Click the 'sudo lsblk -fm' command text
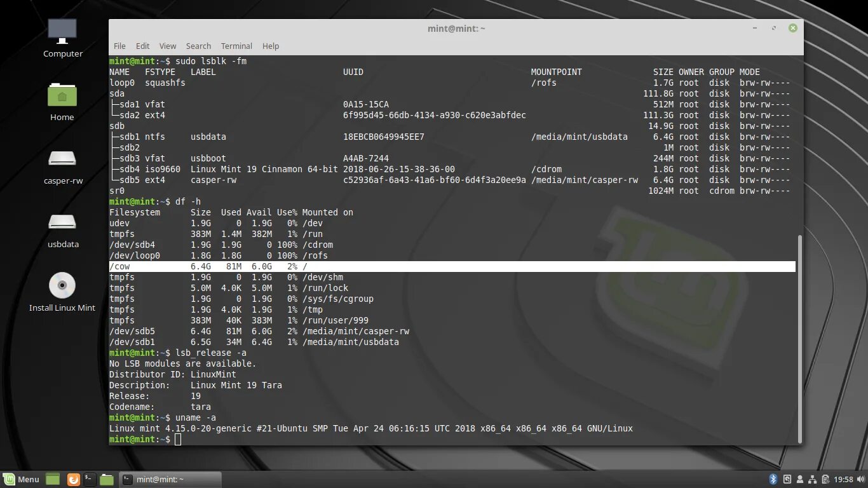 click(x=211, y=61)
